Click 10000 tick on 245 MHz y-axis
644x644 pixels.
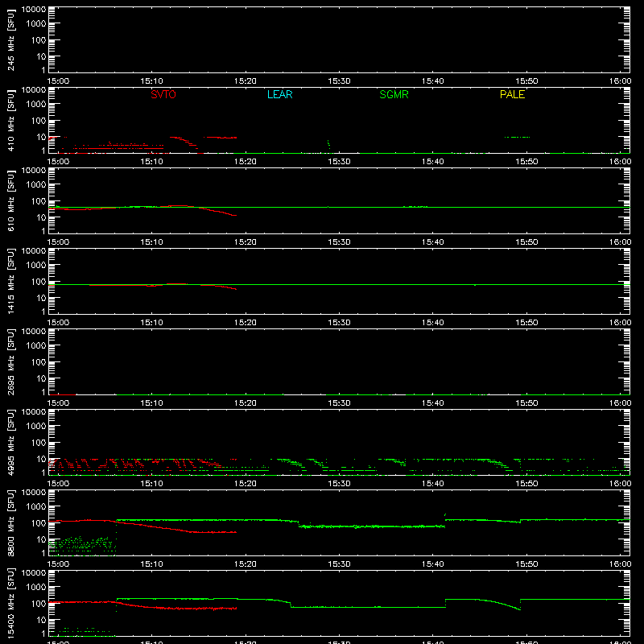[34, 9]
